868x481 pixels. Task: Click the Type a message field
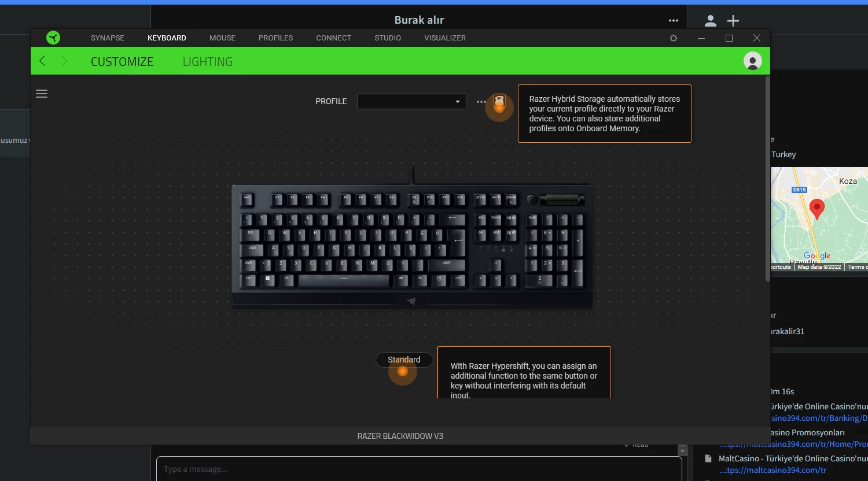[x=419, y=469]
